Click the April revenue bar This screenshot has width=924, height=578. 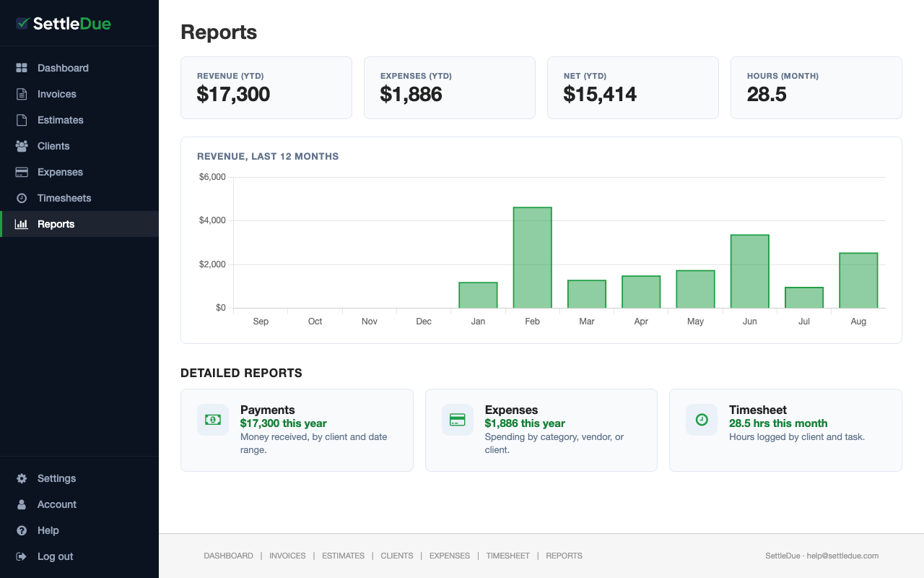641,292
